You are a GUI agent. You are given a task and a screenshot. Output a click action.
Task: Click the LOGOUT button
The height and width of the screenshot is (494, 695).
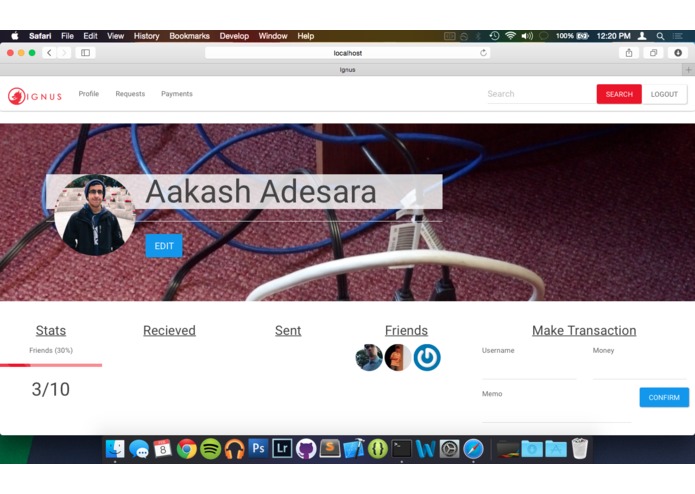tap(664, 94)
